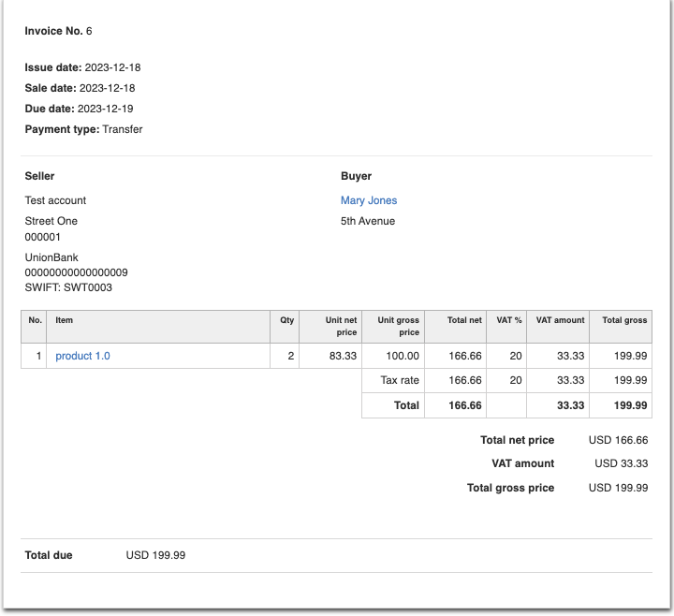Screen dimensions: 674x616
Task: Click the Total gross price summary label
Action: (510, 488)
